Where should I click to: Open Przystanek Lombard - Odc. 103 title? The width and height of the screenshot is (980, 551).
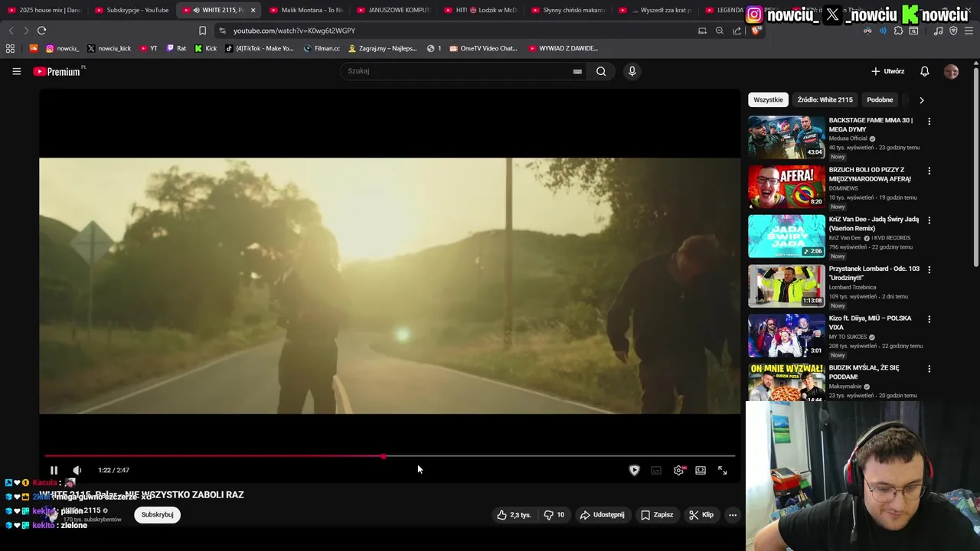[x=874, y=273]
